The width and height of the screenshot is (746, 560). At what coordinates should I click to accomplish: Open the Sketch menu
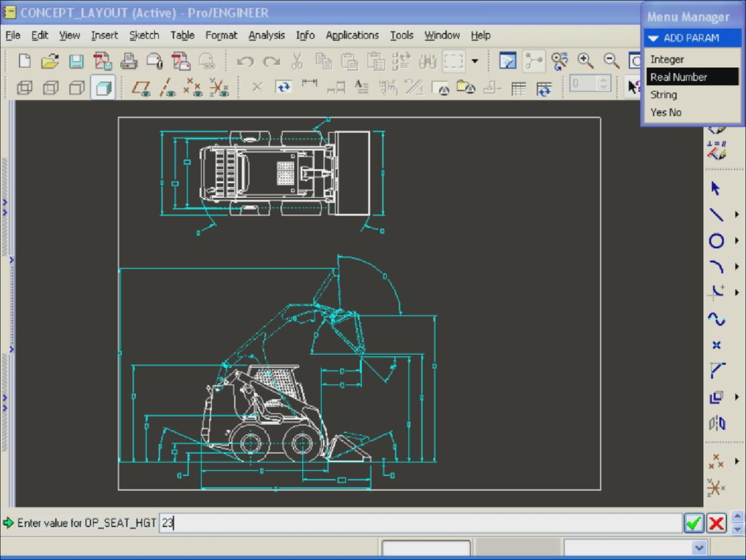pos(144,35)
